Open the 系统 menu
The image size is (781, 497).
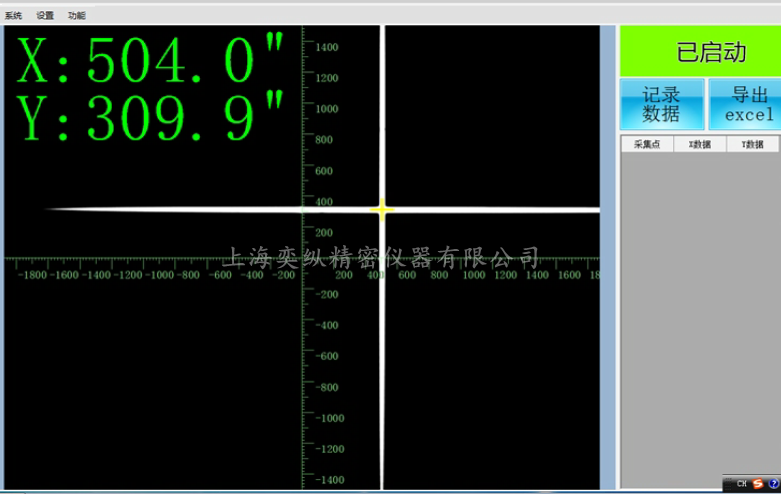point(14,16)
